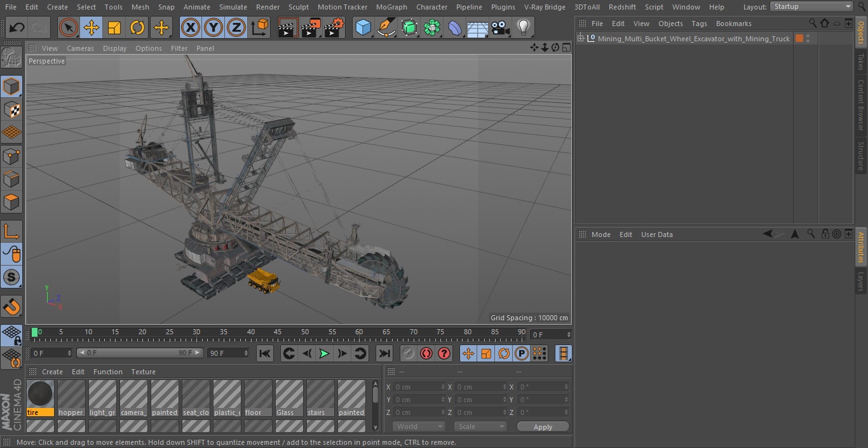Activate the Scale tool
868x448 pixels.
click(114, 28)
